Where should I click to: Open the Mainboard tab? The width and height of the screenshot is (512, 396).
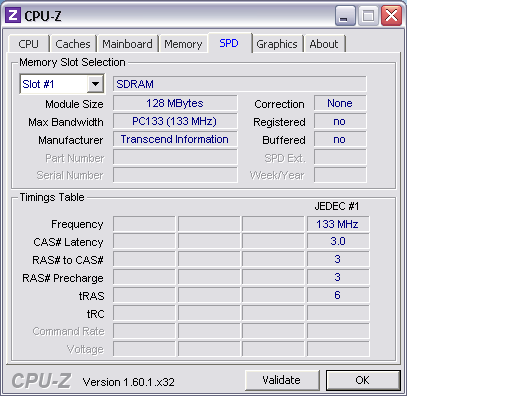tap(127, 44)
